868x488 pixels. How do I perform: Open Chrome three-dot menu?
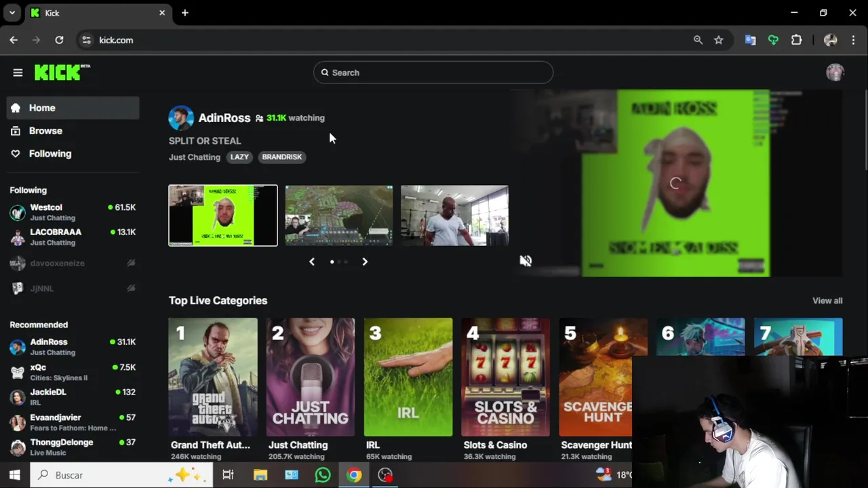click(853, 40)
